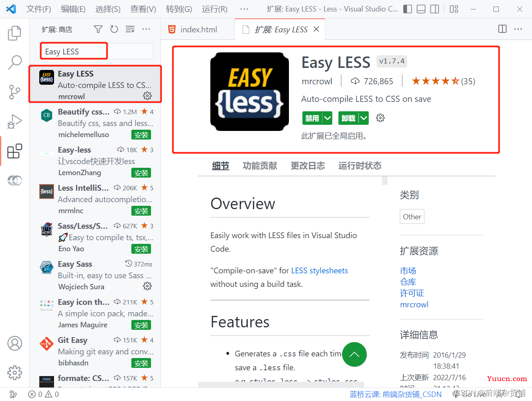Switch to the 功能贡献 tab
Image resolution: width=532 pixels, height=401 pixels.
[260, 166]
